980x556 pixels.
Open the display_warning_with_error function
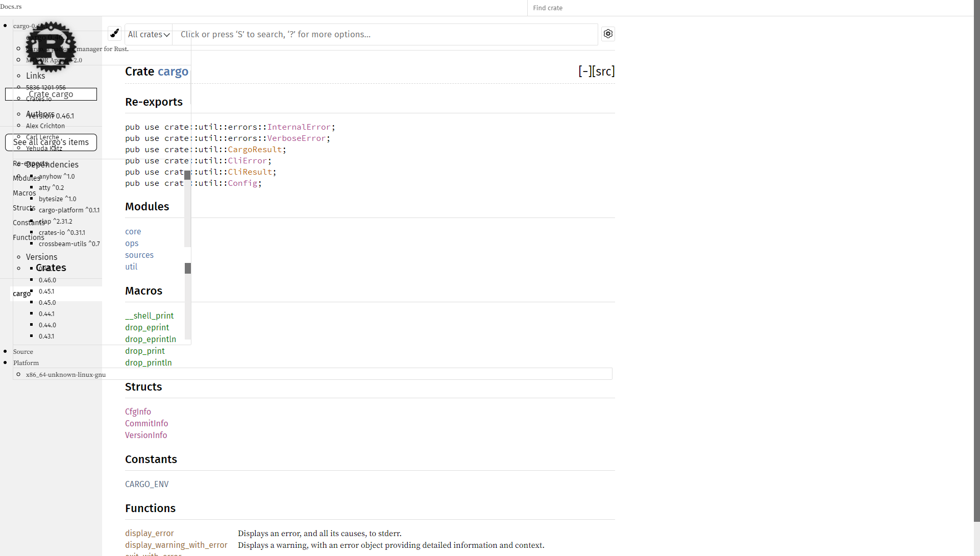pos(176,545)
